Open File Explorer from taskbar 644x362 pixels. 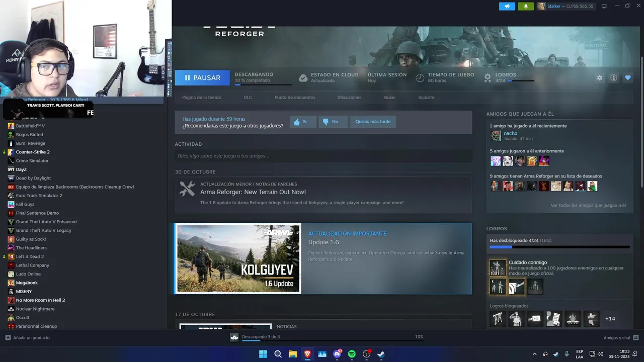(x=293, y=354)
